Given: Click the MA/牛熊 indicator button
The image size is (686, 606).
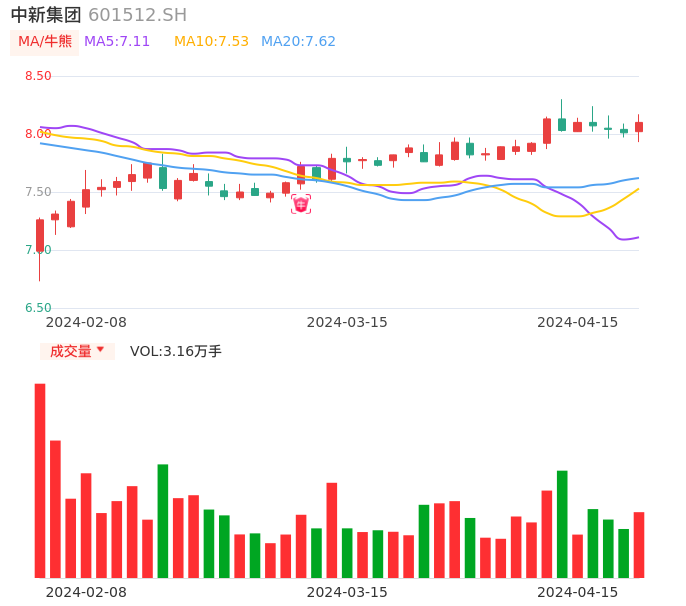Looking at the screenshot, I should tap(45, 42).
